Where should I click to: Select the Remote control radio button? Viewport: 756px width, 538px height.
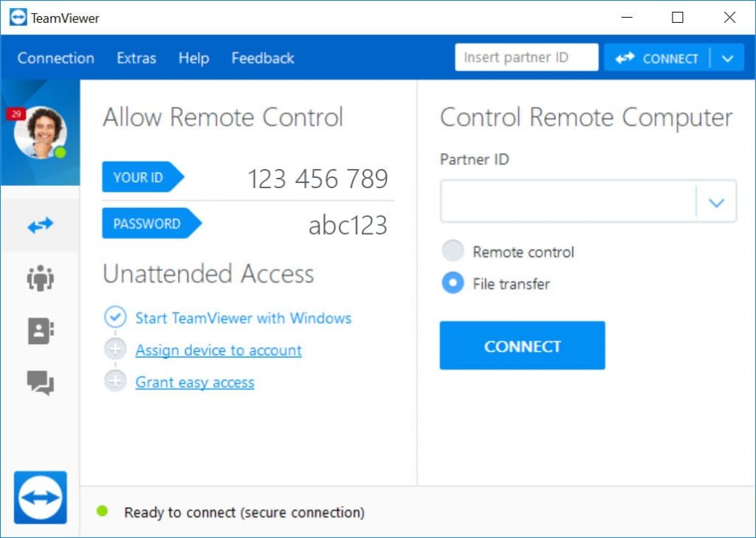[453, 251]
